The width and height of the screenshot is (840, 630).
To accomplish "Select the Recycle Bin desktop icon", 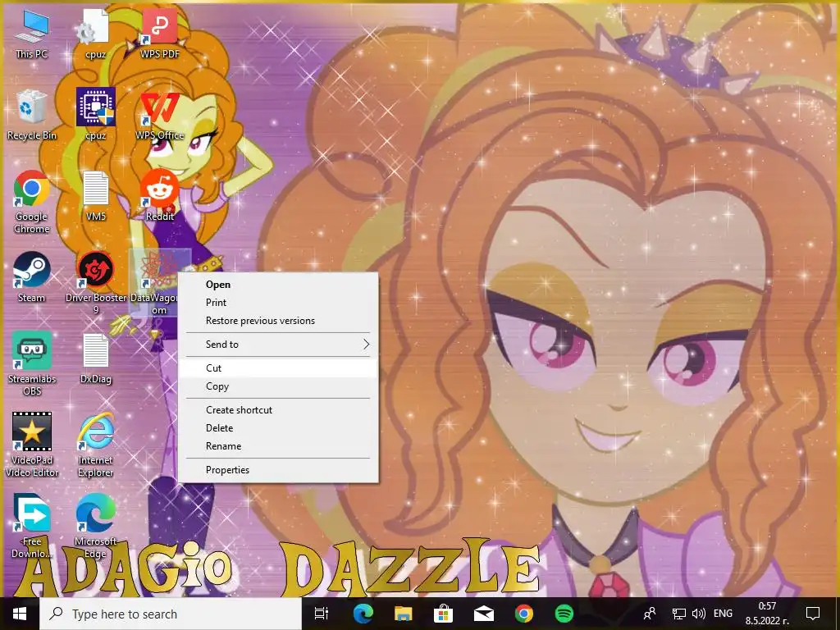I will (32, 115).
